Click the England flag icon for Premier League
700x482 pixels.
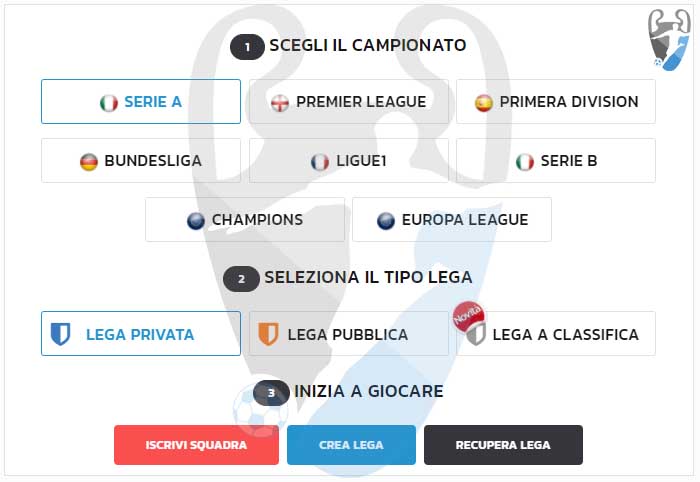280,102
